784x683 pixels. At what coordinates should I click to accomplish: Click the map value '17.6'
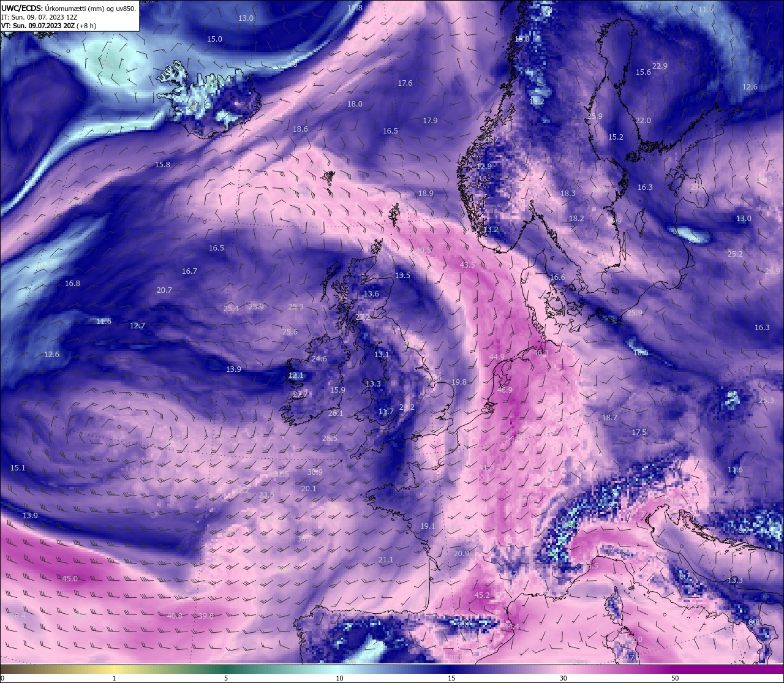click(x=405, y=83)
